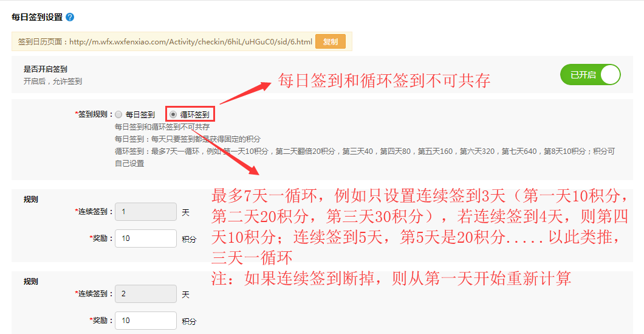Viewport: 644px width, 334px height.
Task: Click the 开启后，允许签到 hint text
Action: [52, 81]
